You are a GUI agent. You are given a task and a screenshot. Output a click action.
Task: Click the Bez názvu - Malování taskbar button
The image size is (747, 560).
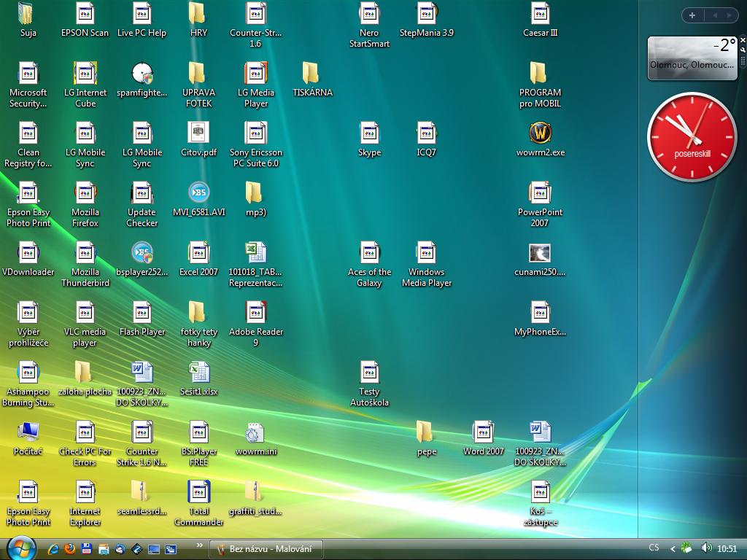coord(266,549)
